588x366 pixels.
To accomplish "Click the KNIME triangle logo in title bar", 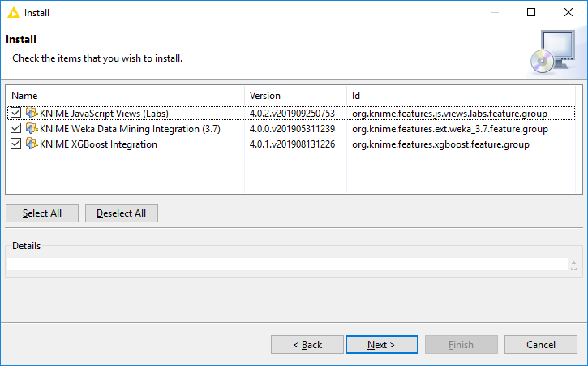I will (x=14, y=13).
